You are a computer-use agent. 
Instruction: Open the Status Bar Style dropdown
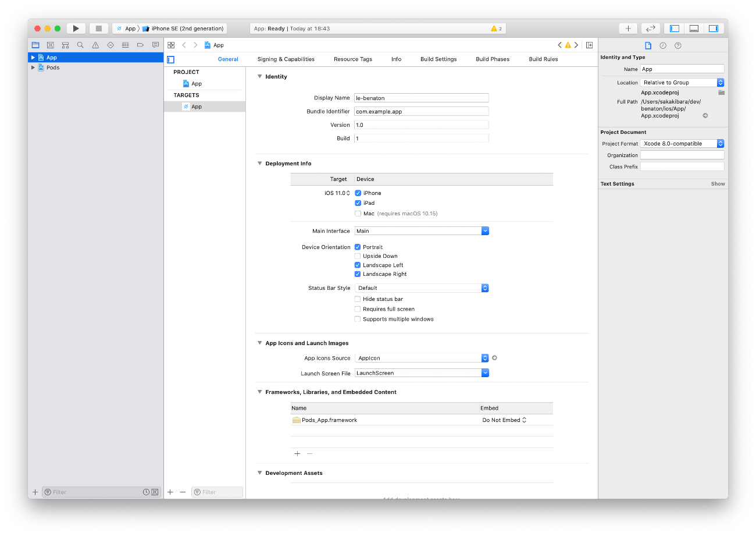pos(422,288)
